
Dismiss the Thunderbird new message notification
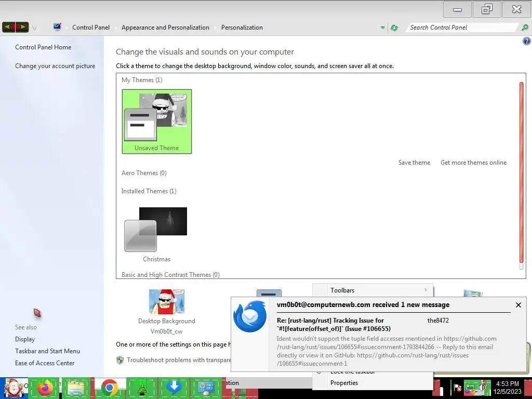tap(518, 305)
